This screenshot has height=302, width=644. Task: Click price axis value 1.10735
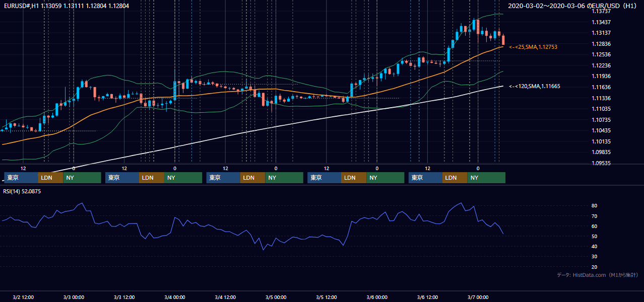(601, 120)
